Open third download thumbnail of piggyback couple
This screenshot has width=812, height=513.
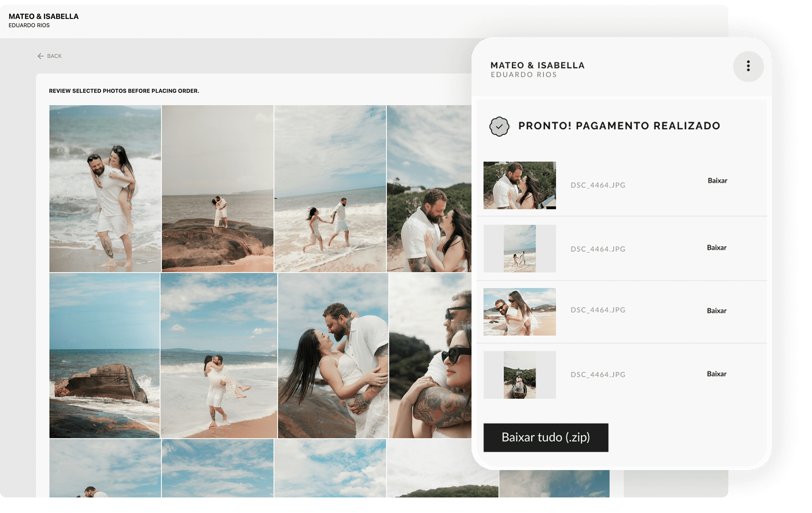coord(519,312)
